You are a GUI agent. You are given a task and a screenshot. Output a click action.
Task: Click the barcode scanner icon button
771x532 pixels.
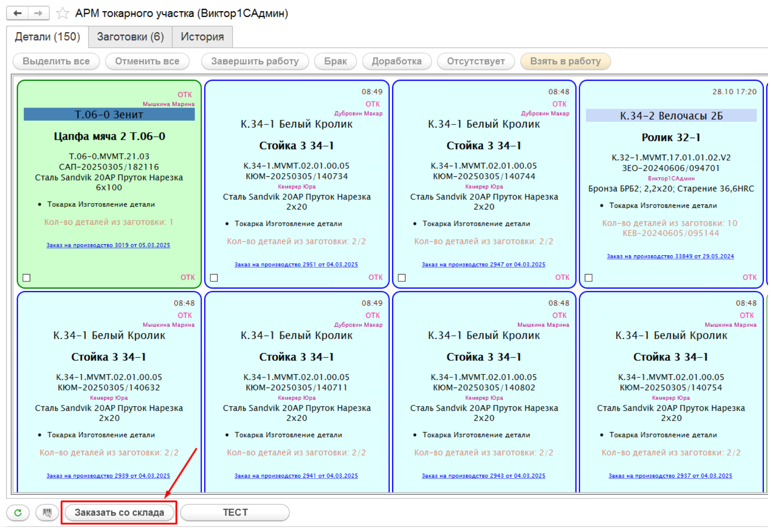point(47,512)
